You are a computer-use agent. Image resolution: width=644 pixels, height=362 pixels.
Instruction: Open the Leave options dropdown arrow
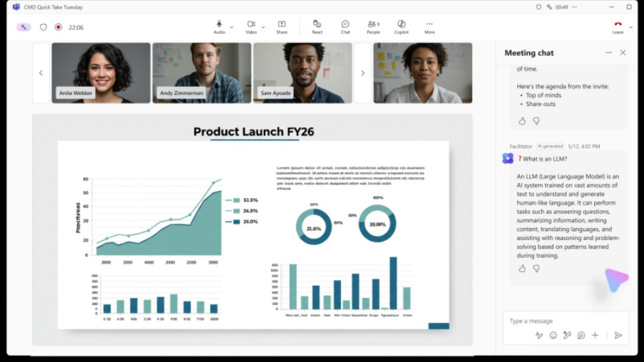coord(631,28)
